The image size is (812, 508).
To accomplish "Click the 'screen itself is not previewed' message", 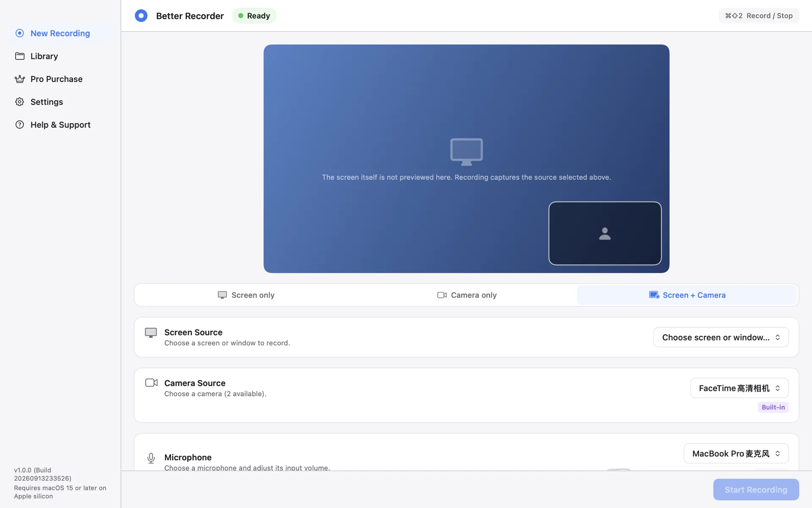I will tap(466, 177).
